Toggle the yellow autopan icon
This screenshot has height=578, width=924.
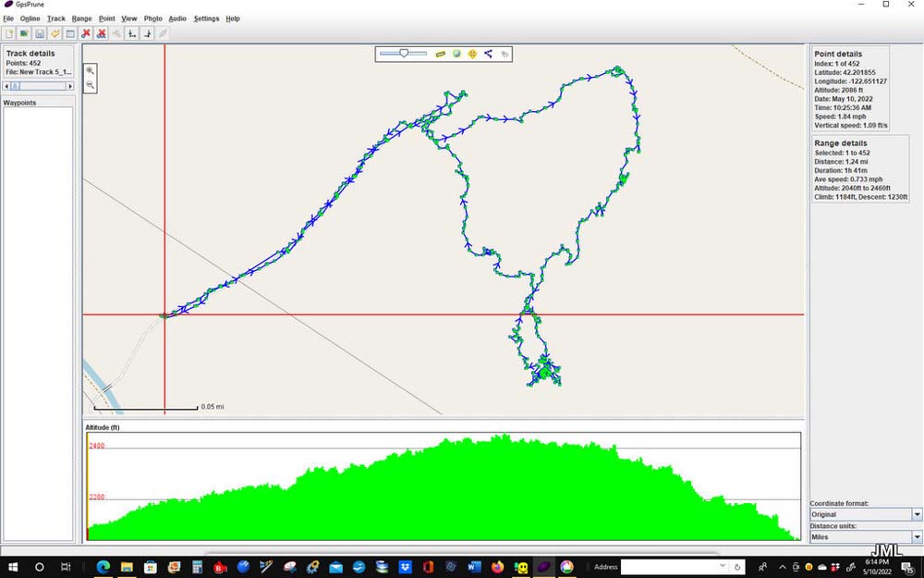point(472,54)
